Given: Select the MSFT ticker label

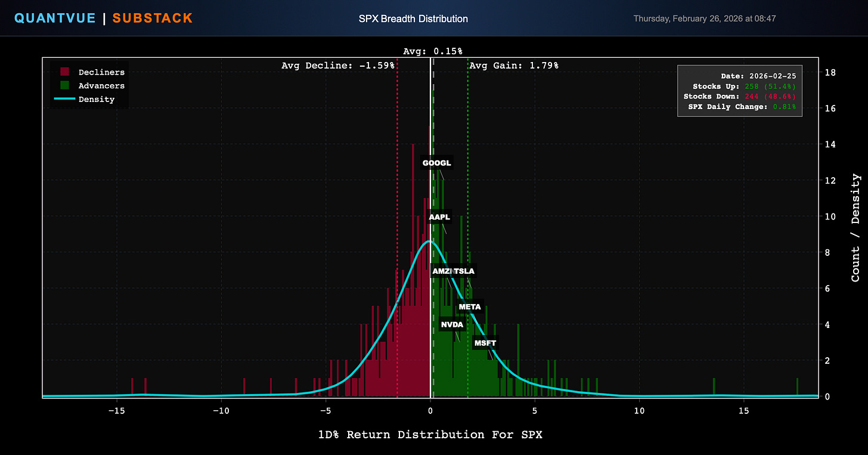Looking at the screenshot, I should (485, 343).
